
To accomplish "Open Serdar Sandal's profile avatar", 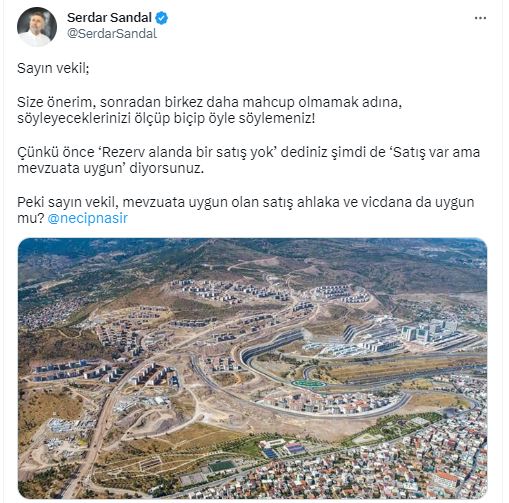I will click(37, 27).
